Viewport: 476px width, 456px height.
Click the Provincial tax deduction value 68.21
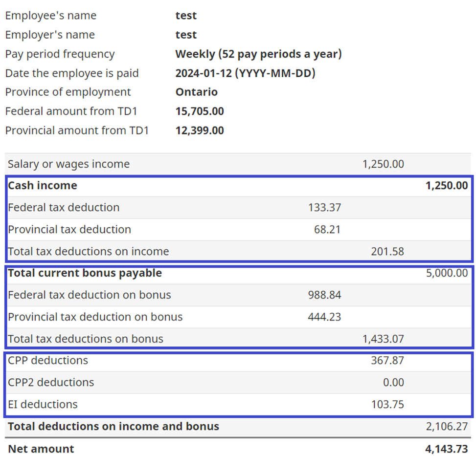327,230
